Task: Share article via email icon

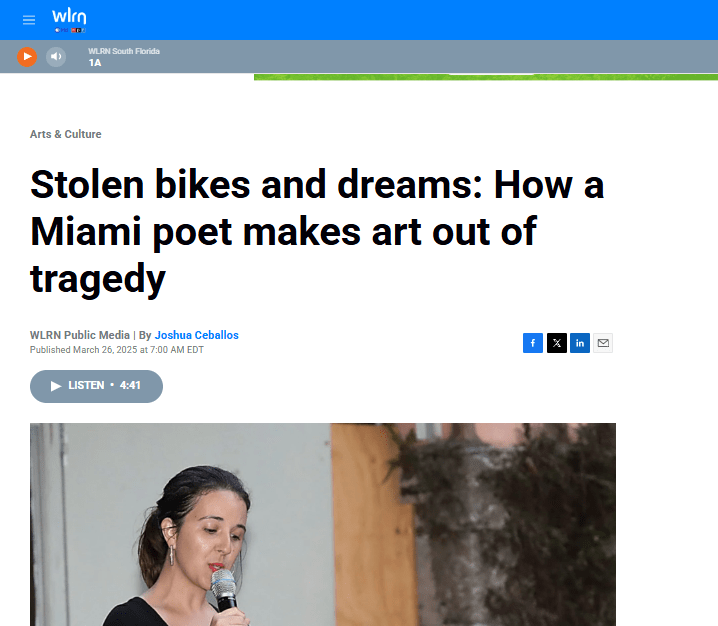Action: pyautogui.click(x=603, y=343)
